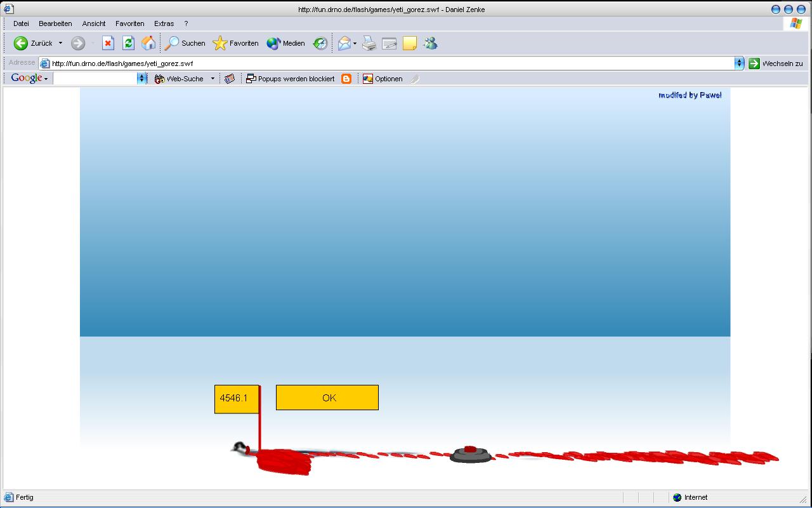
Task: Go to the home page icon
Action: [148, 43]
